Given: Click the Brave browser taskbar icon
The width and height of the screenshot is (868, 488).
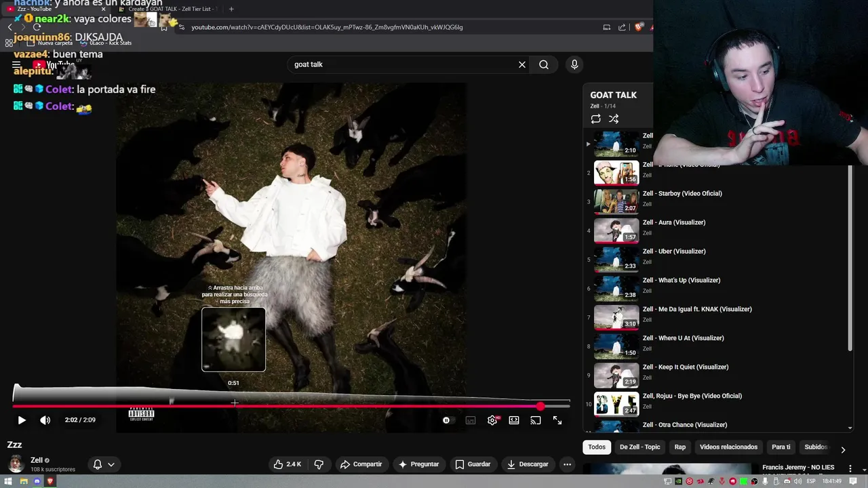Looking at the screenshot, I should click(x=51, y=481).
